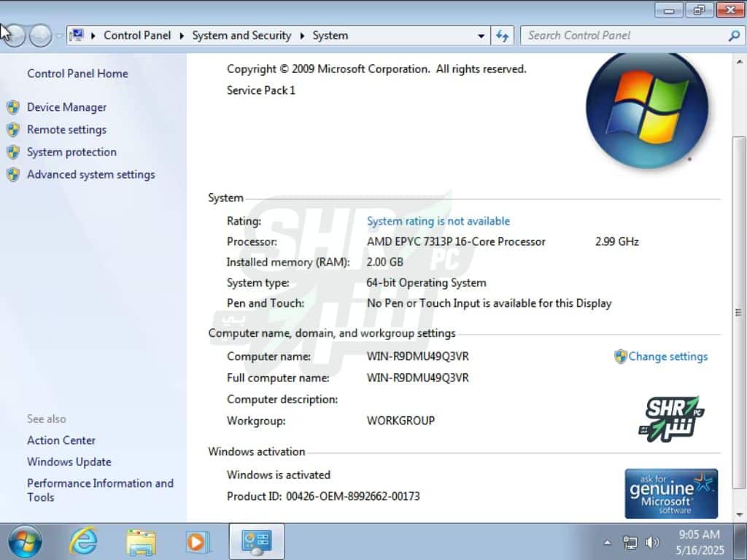This screenshot has width=747, height=560.
Task: Show hidden tray icons arrow
Action: click(608, 542)
